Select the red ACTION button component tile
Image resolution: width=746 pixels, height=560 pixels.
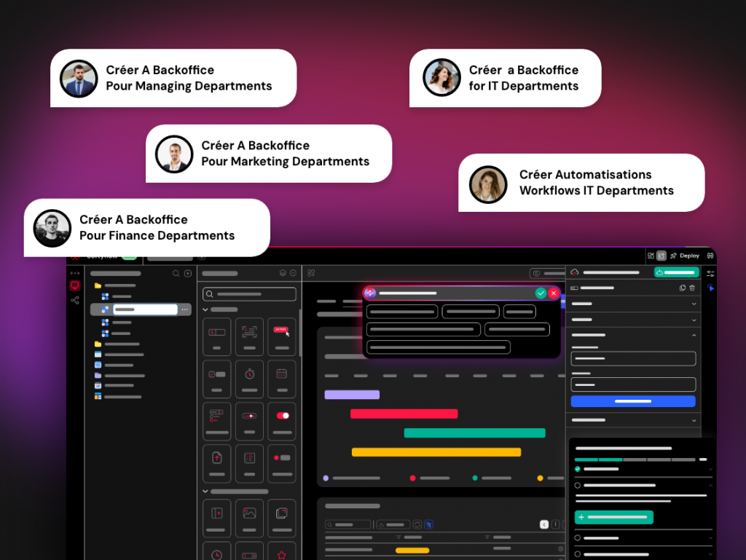281,331
